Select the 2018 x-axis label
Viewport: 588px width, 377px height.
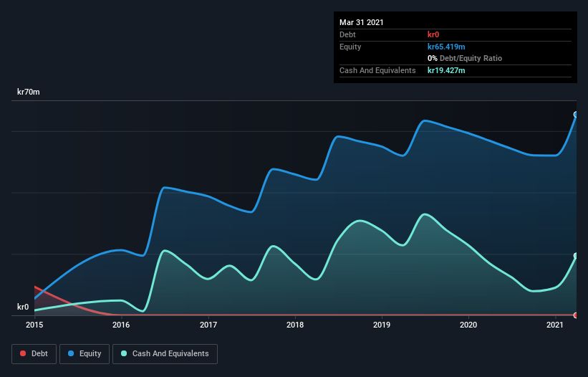pyautogui.click(x=295, y=325)
